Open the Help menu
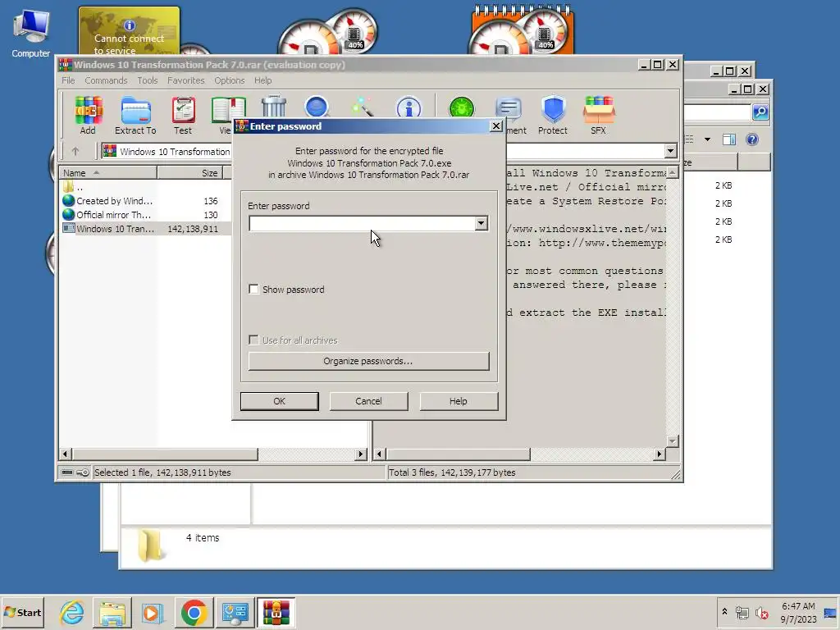Image resolution: width=840 pixels, height=630 pixels. pyautogui.click(x=263, y=80)
